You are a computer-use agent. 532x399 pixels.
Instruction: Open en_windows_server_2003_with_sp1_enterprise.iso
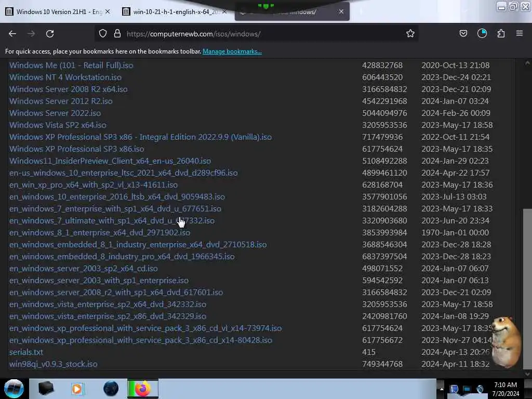pos(99,281)
